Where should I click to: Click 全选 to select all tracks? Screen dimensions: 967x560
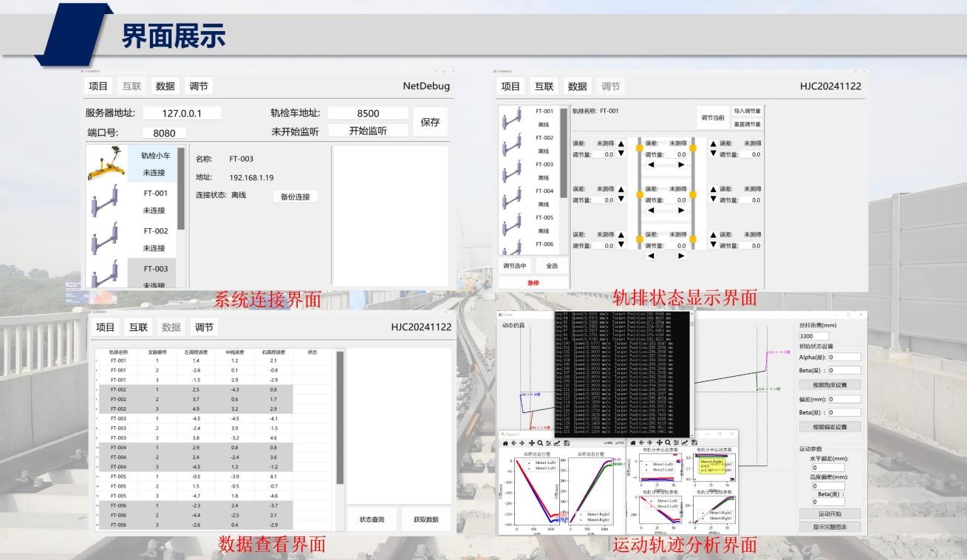click(552, 266)
